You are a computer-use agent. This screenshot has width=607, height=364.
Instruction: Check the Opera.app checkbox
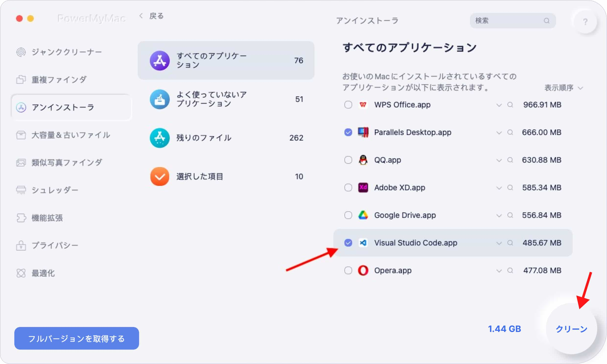coord(348,271)
